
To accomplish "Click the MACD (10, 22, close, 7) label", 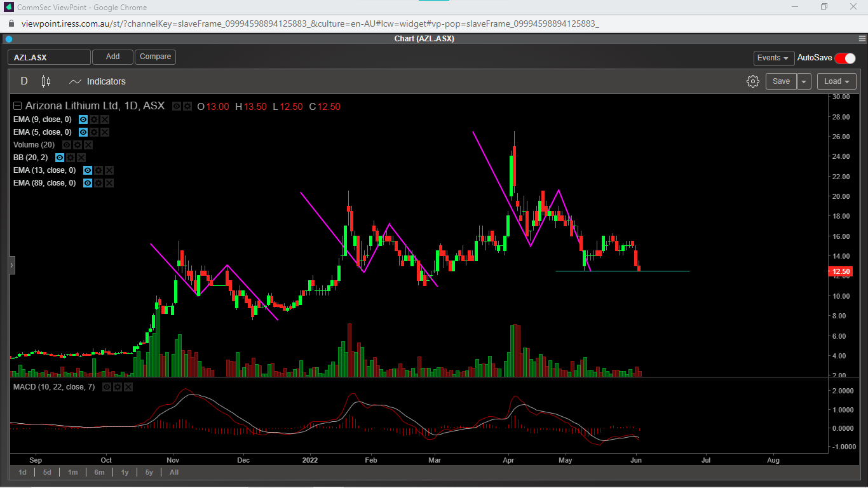I will click(x=54, y=387).
